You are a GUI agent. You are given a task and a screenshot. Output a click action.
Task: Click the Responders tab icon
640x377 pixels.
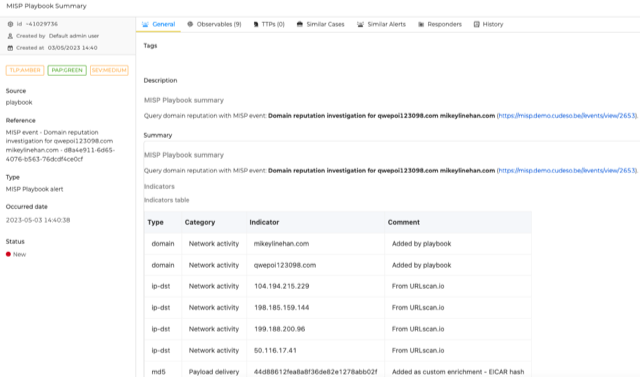click(421, 24)
